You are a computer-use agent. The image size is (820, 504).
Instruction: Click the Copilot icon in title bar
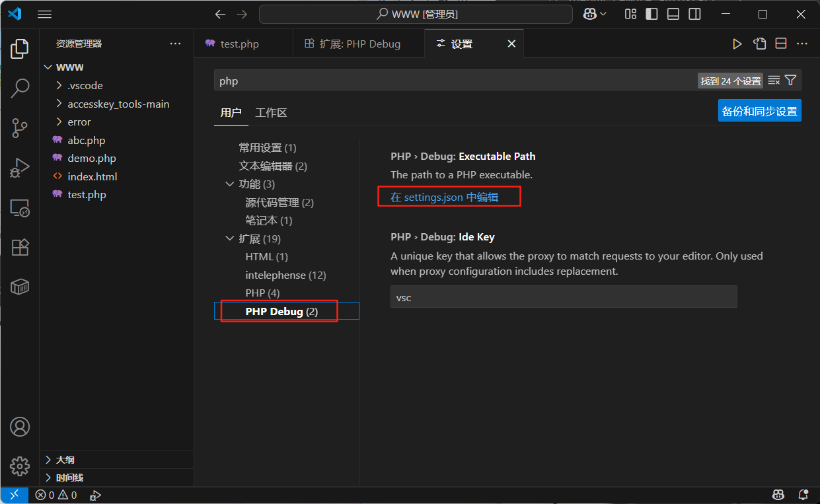[589, 15]
